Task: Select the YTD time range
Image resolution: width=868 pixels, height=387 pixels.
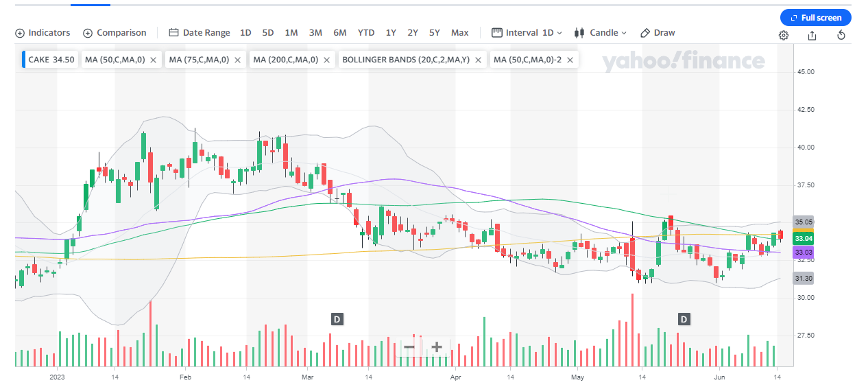Action: tap(366, 33)
